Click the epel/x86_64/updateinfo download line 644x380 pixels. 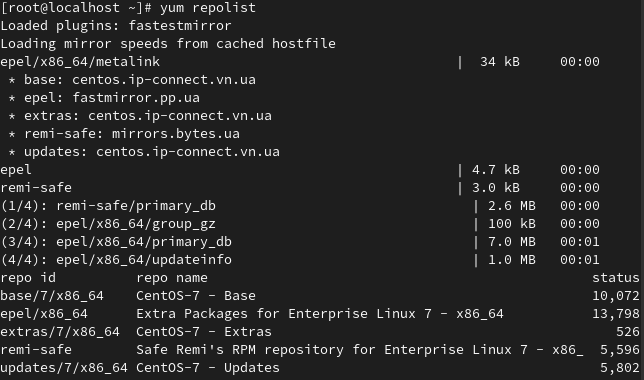(x=300, y=260)
